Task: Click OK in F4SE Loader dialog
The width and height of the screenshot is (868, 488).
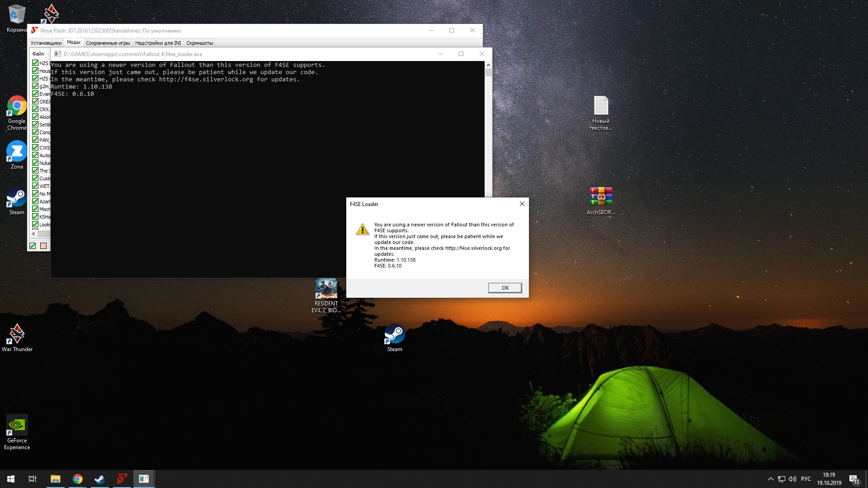Action: point(505,288)
